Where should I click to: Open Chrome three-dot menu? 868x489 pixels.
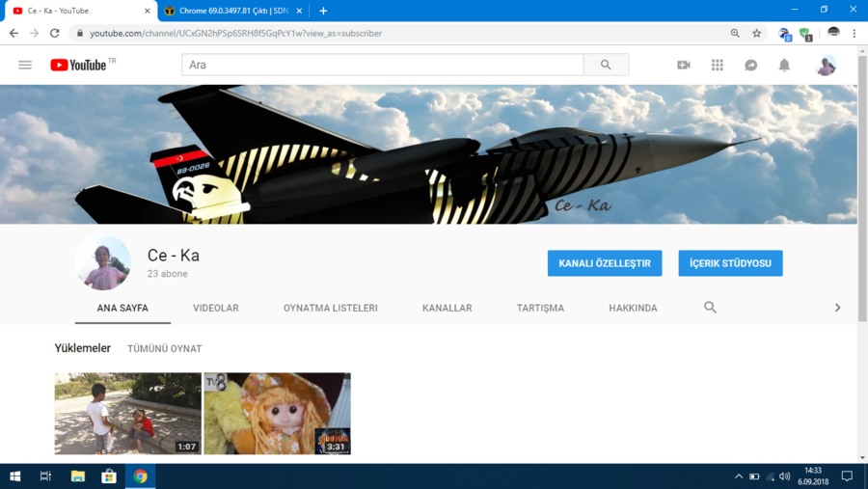point(854,33)
